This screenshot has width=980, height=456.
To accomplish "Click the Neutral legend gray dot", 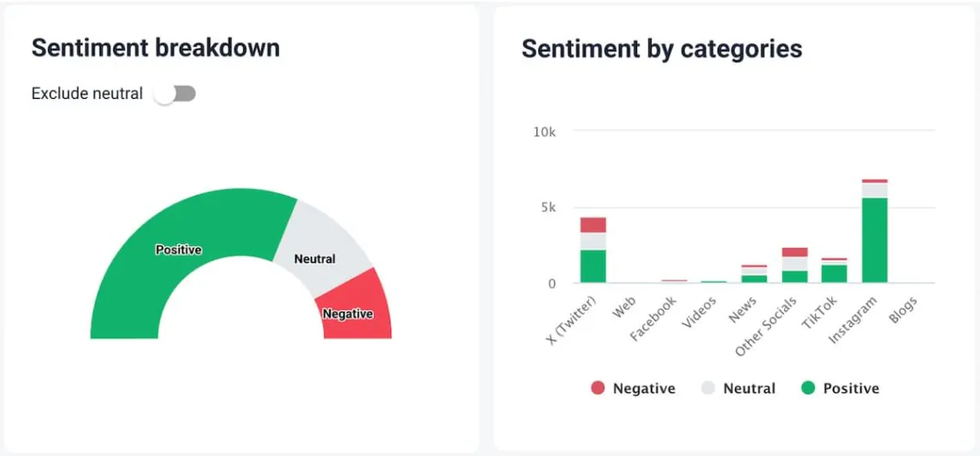I will click(708, 388).
